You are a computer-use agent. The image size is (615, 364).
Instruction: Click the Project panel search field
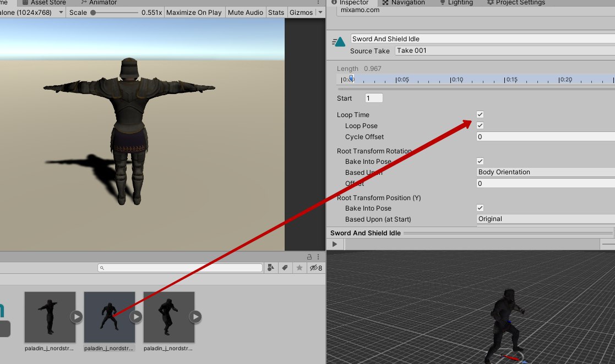pos(180,268)
